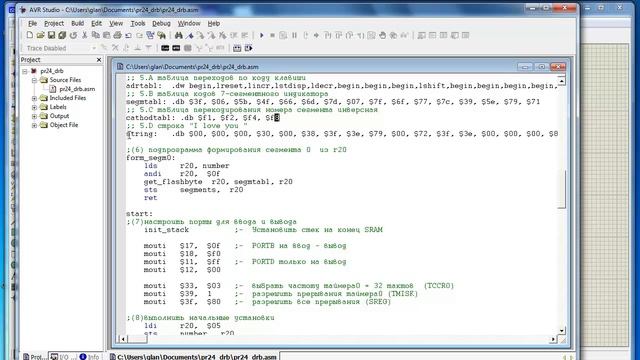The width and height of the screenshot is (640, 360).
Task: Save the file using the floppy icon
Action: click(51, 36)
